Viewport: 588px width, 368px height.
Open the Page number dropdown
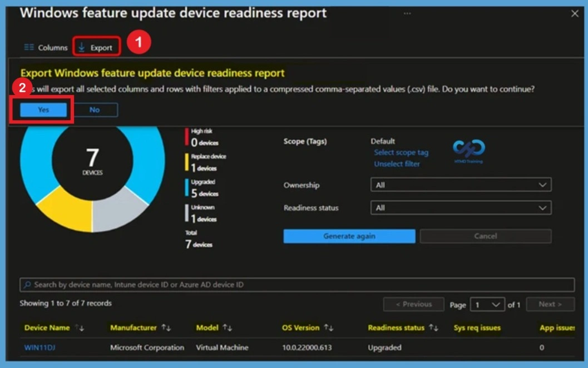point(487,305)
